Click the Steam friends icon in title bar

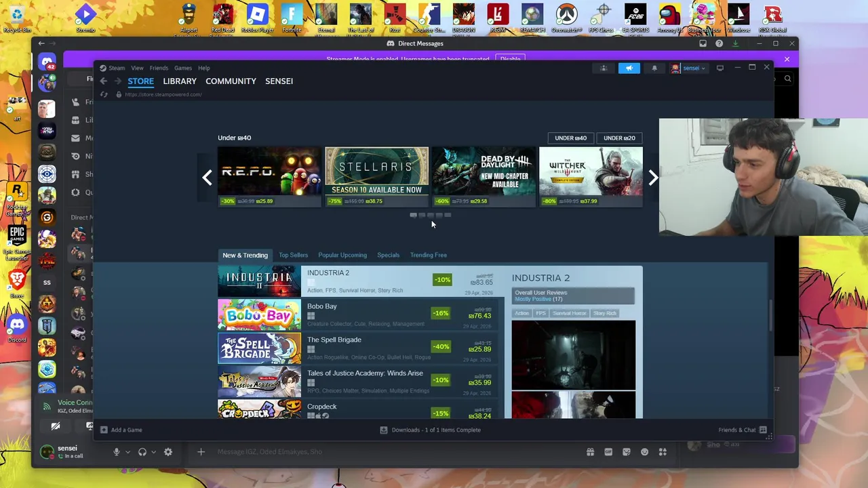click(604, 68)
